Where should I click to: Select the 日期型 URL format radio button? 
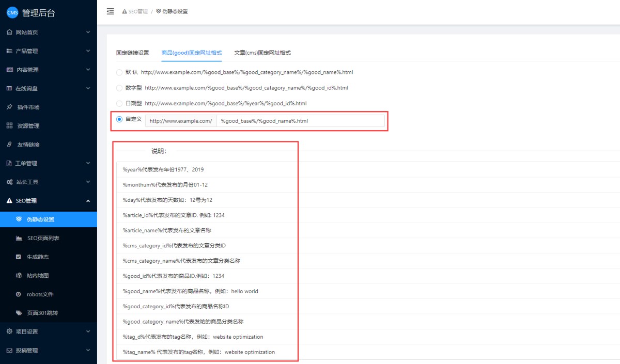[119, 103]
